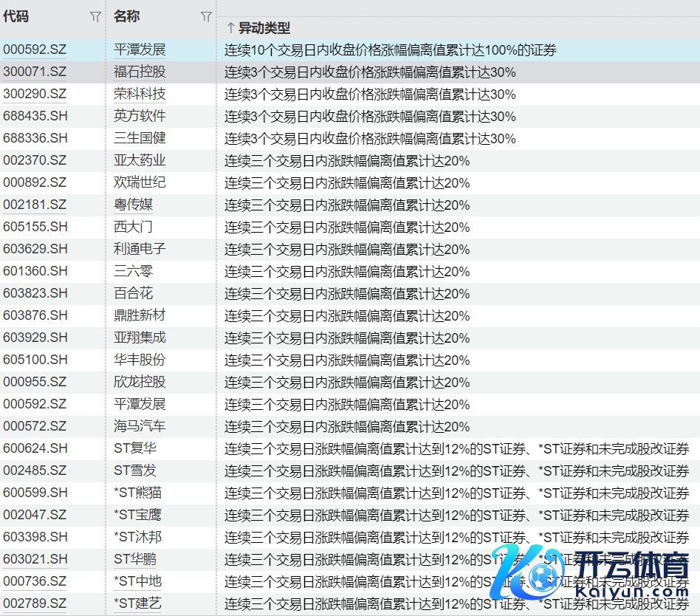
Task: Click 欣龙控股 stock name
Action: tap(140, 383)
